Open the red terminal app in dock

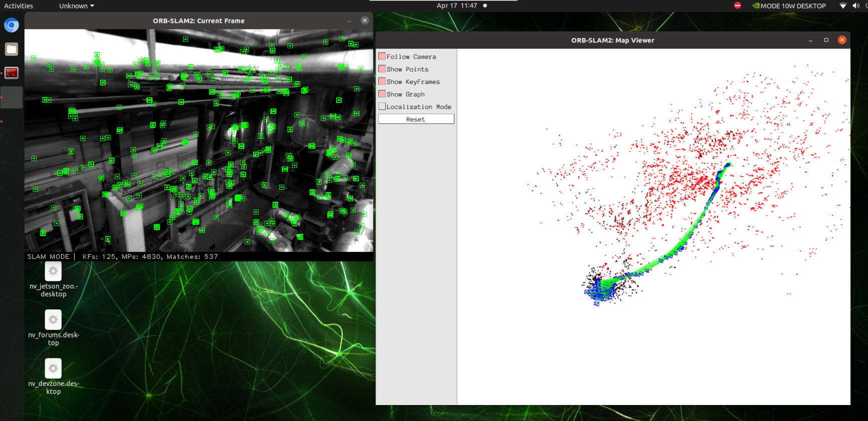click(x=12, y=73)
